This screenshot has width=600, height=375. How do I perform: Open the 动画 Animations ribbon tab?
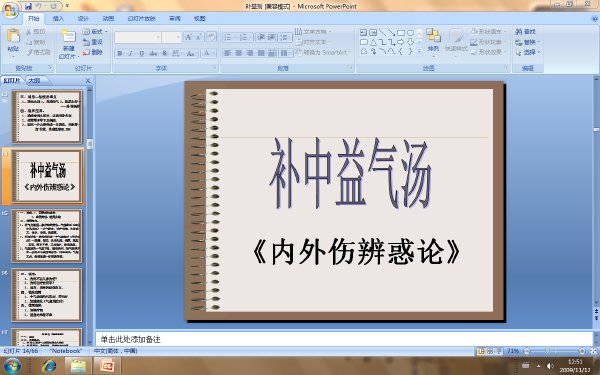pyautogui.click(x=108, y=18)
